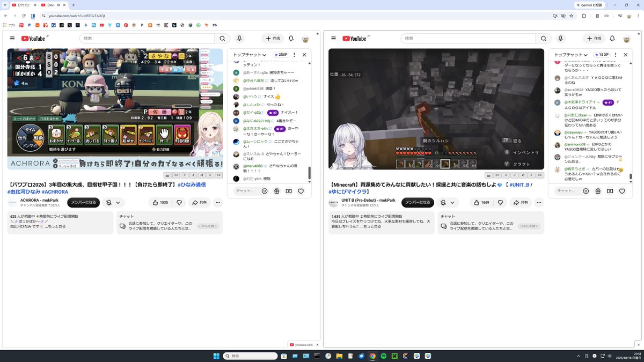Click the Windows Start button
The image size is (644, 362).
[x=216, y=356]
